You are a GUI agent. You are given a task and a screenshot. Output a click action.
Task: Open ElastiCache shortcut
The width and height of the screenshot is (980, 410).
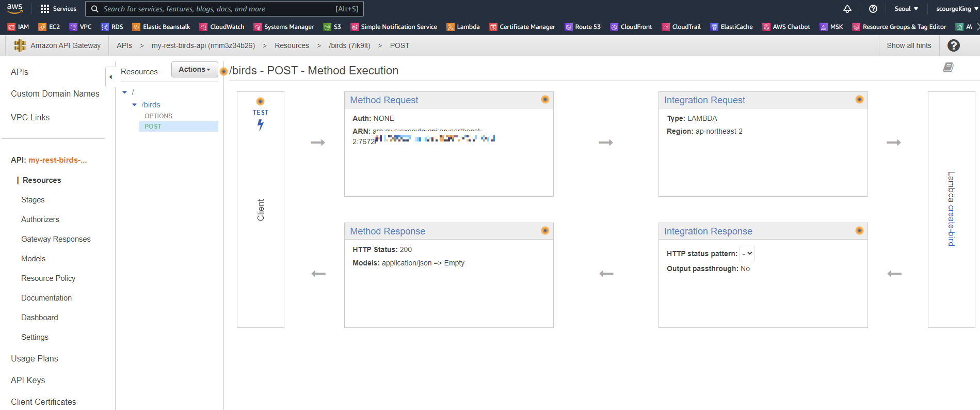pos(731,27)
